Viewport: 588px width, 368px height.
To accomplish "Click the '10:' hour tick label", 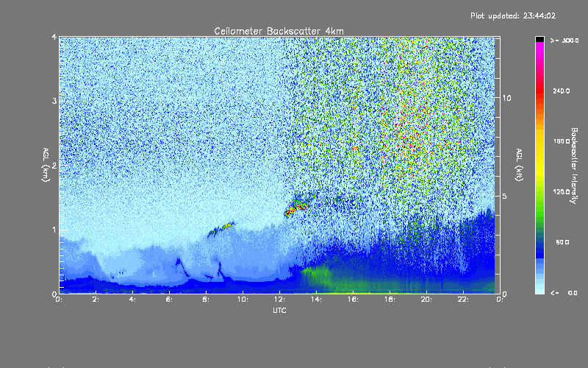I will coord(243,300).
